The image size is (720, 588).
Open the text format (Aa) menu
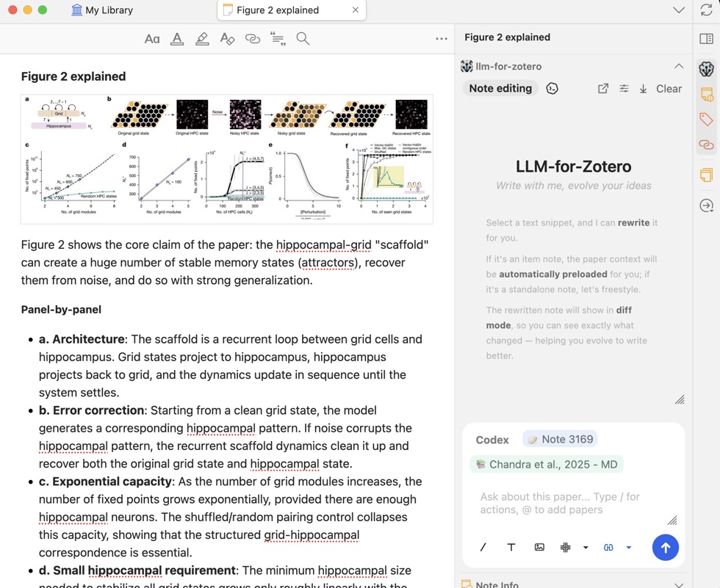coord(152,39)
